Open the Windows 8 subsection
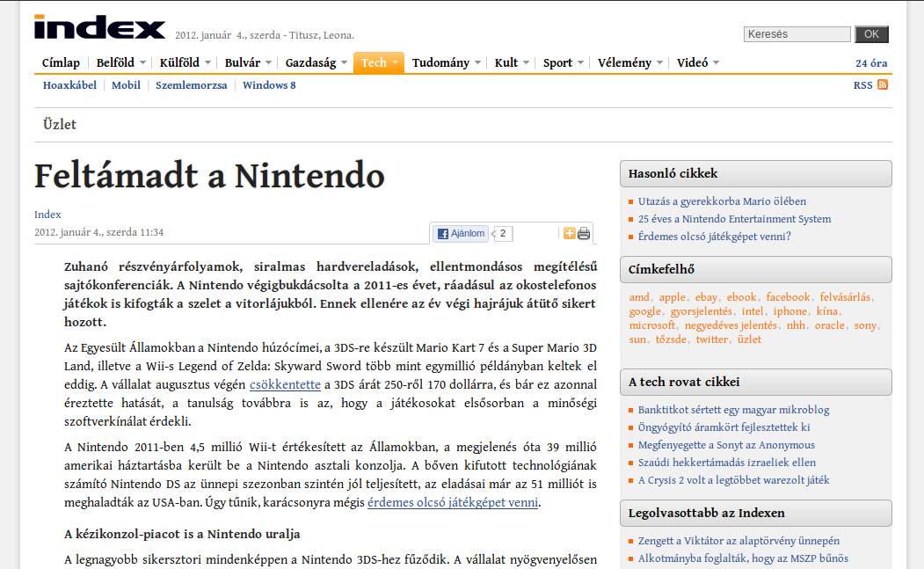This screenshot has height=569, width=924. [x=269, y=85]
